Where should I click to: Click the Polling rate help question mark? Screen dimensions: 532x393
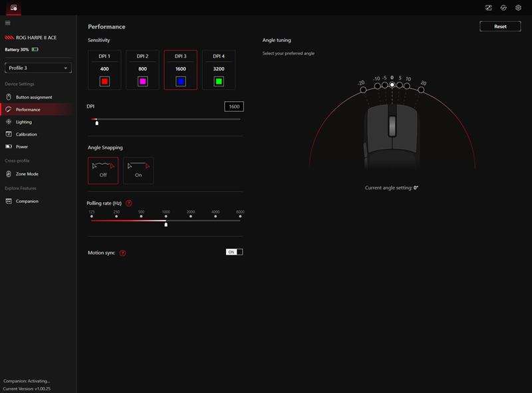click(x=129, y=203)
